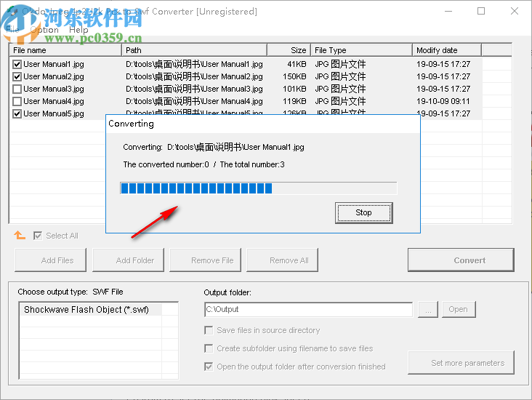
Task: Click the conversion progress bar
Action: tap(259, 188)
